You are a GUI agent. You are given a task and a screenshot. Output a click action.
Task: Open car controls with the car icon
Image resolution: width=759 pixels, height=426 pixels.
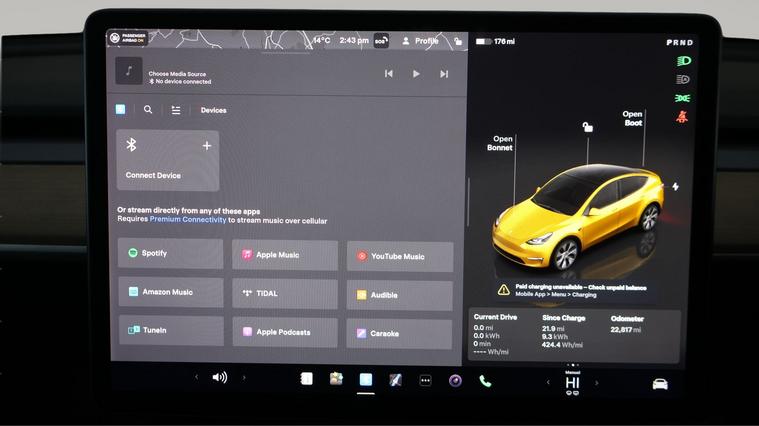[x=660, y=383]
